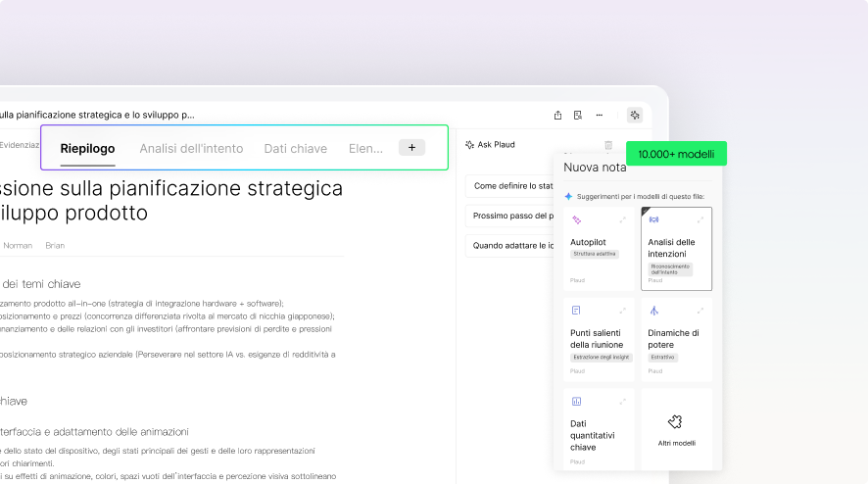This screenshot has height=484, width=868.
Task: Toggle the Ask Plaud sparkle panel button
Action: pyautogui.click(x=635, y=115)
